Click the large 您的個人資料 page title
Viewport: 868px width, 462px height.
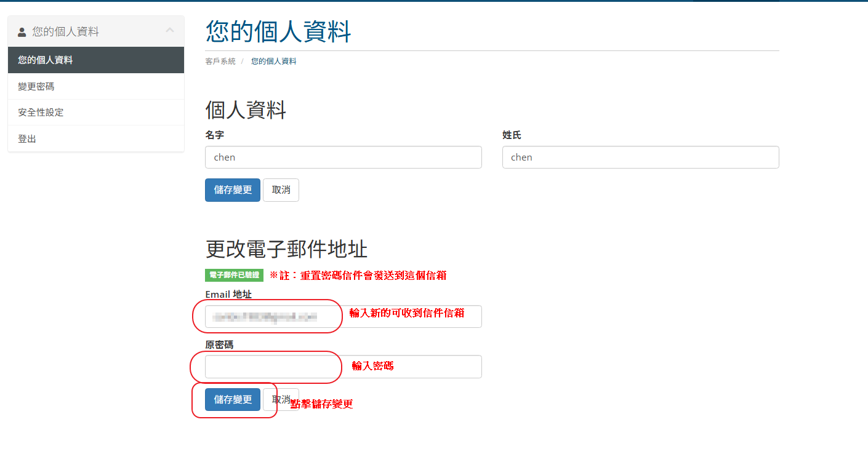[x=278, y=31]
